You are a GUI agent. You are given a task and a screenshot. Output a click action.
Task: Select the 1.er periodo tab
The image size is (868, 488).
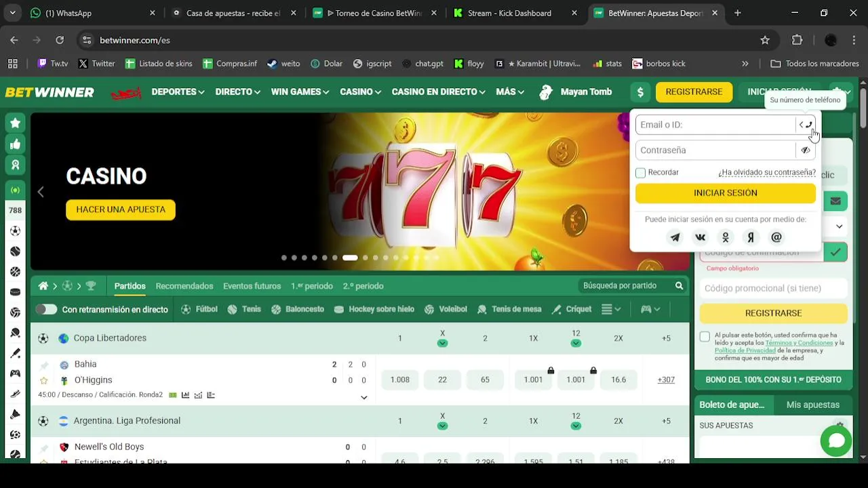click(312, 286)
